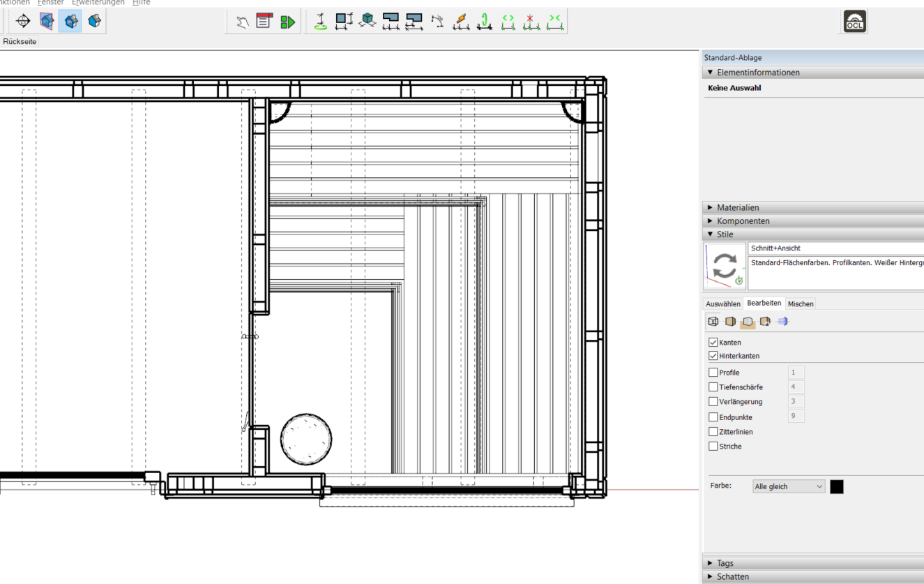Switch to the Auswählen tab

(x=722, y=304)
